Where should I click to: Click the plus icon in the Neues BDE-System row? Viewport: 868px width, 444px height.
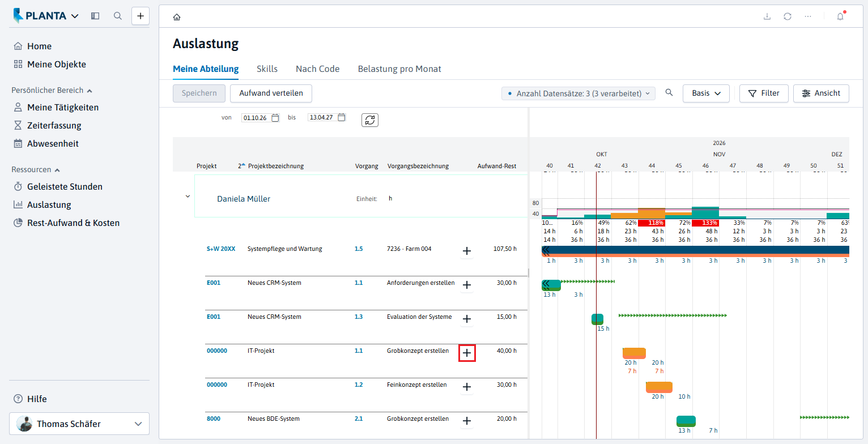467,421
